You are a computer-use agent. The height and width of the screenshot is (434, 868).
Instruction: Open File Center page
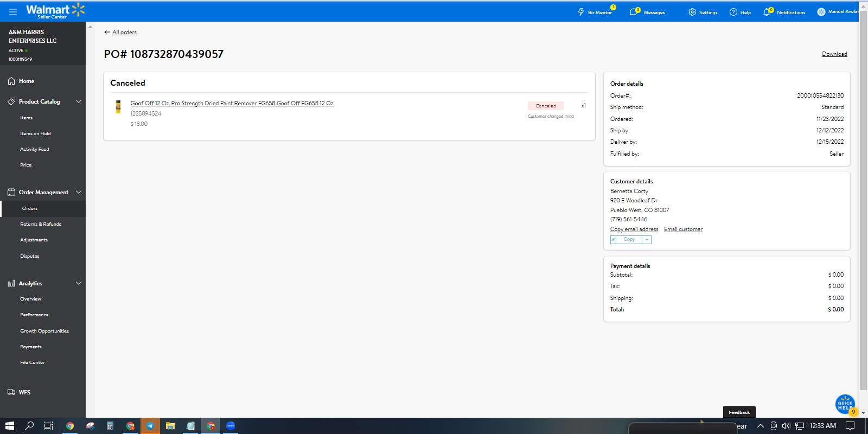tap(32, 362)
